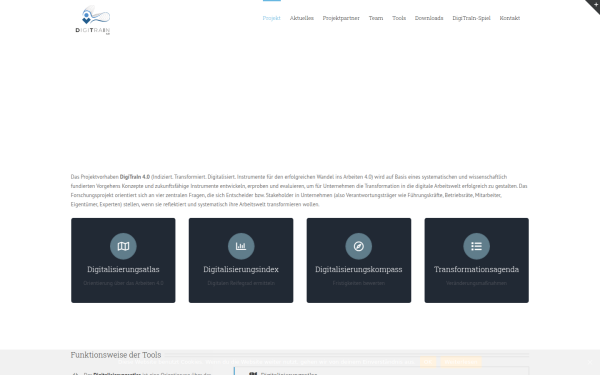Viewport: 600px width, 375px height.
Task: Open the Tools menu item
Action: [x=399, y=18]
